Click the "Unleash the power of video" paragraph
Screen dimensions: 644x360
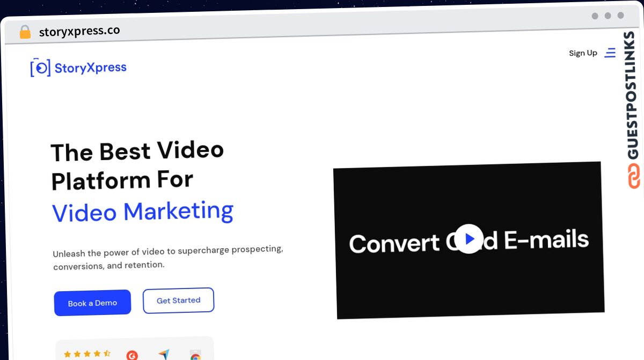[168, 258]
